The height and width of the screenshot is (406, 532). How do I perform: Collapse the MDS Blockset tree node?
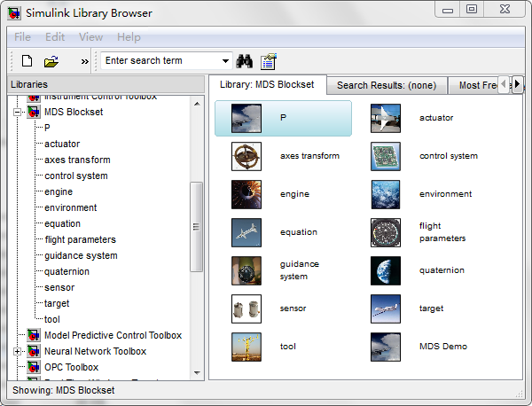(x=17, y=112)
